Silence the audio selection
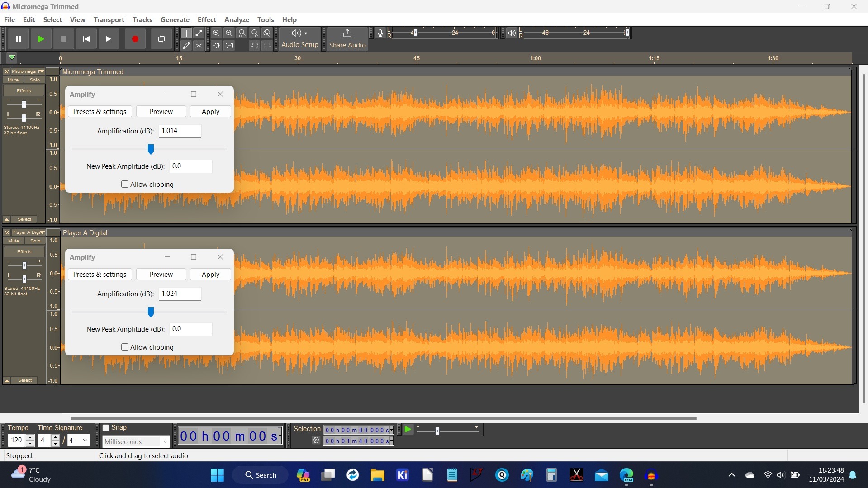The image size is (868, 488). click(229, 45)
